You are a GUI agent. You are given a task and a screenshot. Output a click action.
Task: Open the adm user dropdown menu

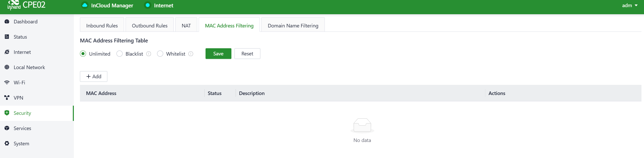(x=630, y=5)
